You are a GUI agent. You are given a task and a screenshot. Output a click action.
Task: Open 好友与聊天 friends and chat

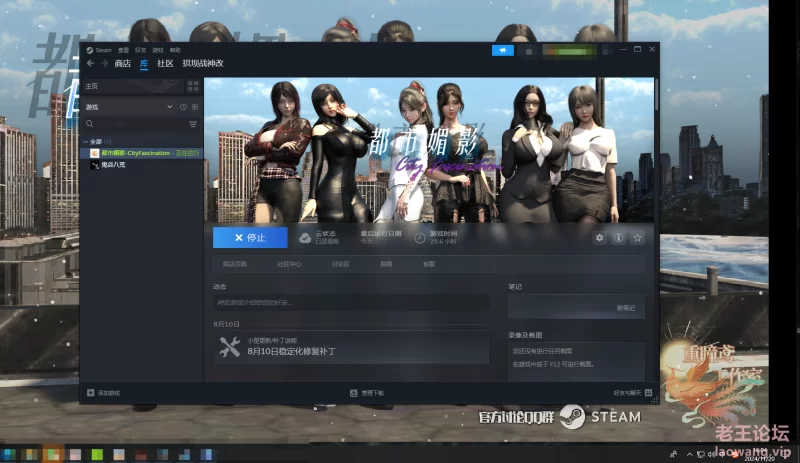click(627, 393)
